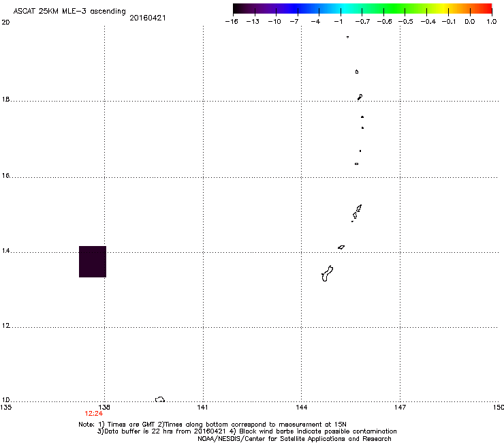504x443 pixels.
Task: Click the latitude axis label 14
Action: pos(5,251)
